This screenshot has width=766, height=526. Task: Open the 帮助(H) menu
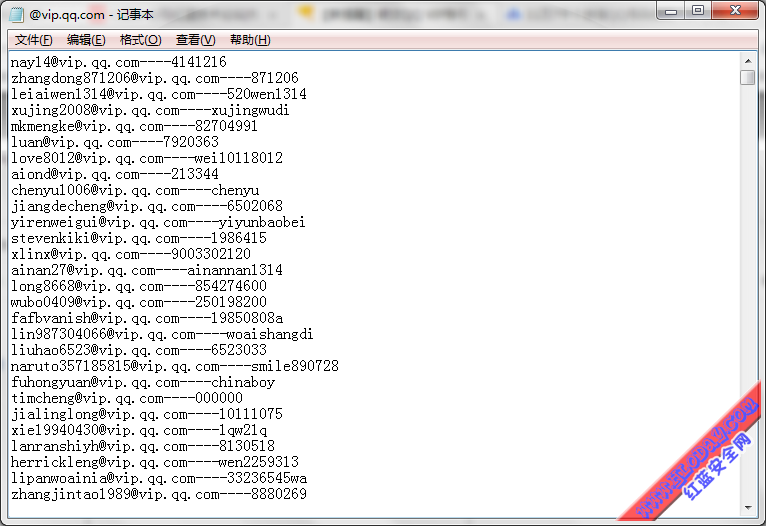[x=250, y=40]
